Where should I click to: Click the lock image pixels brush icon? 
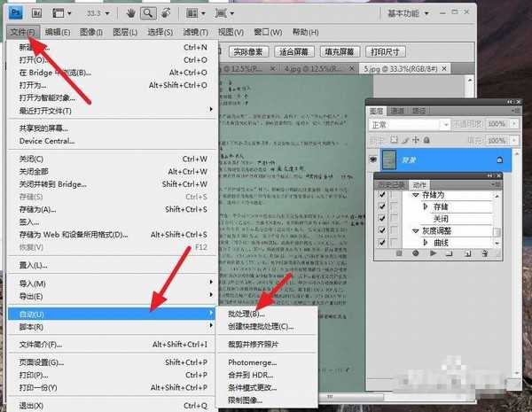click(x=405, y=140)
